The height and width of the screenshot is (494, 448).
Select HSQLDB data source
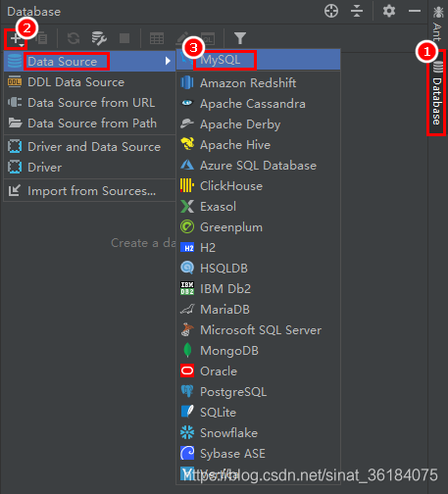pos(258,269)
